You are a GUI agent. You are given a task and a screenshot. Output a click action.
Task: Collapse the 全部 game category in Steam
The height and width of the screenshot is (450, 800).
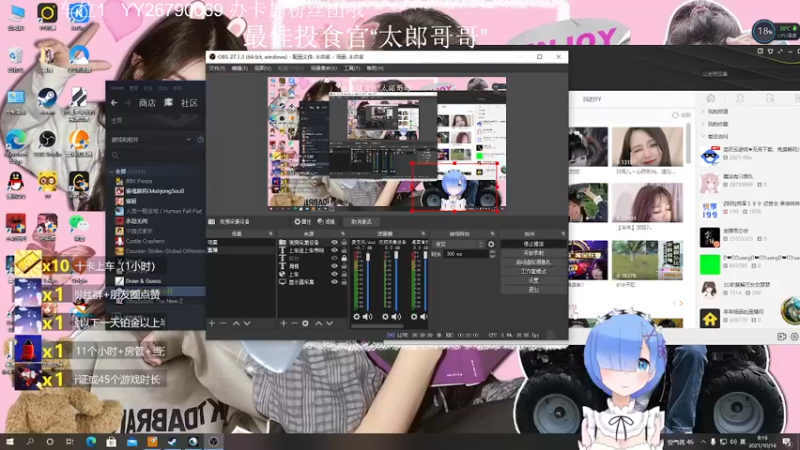pos(112,171)
